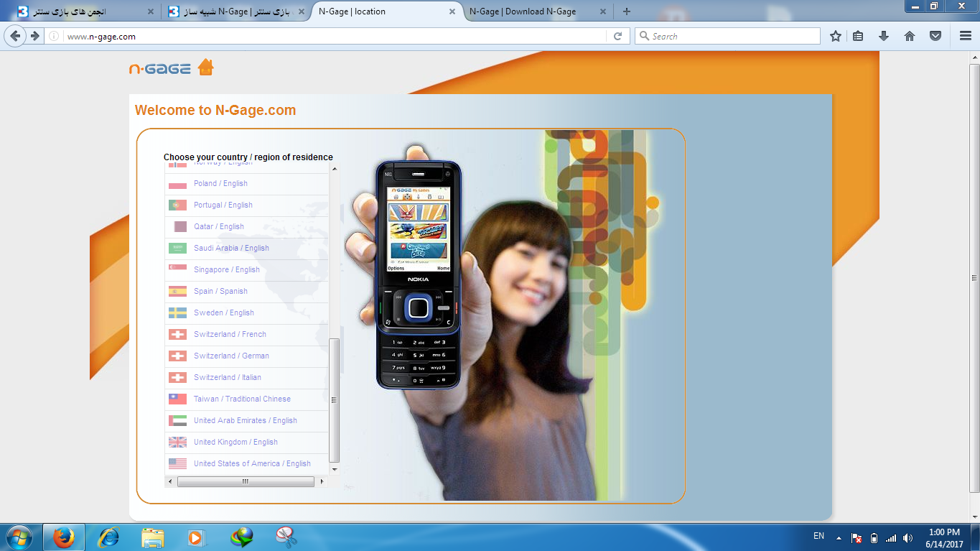Open the Firefox downloads arrow icon
This screenshot has height=551, width=980.
coord(884,36)
